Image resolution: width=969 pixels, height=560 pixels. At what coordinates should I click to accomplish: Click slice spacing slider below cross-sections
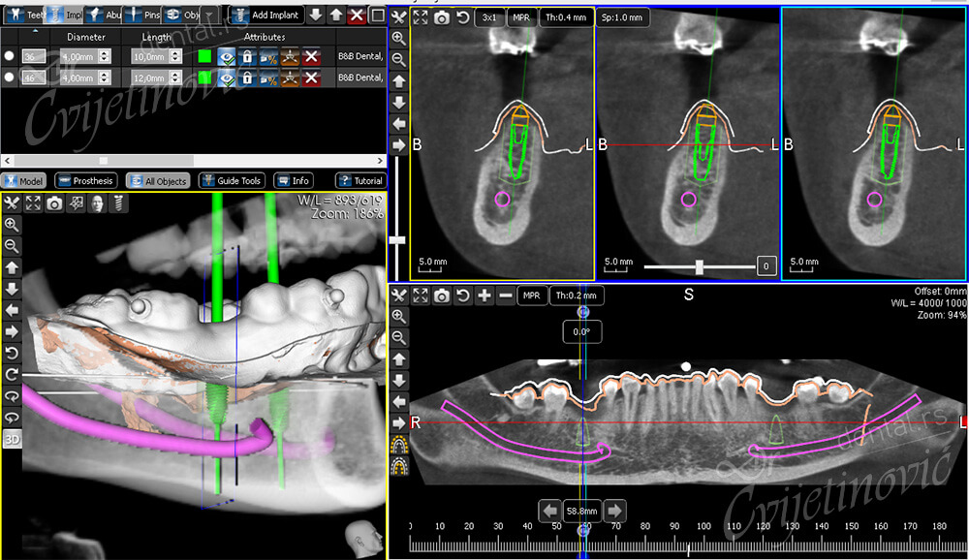(x=698, y=265)
